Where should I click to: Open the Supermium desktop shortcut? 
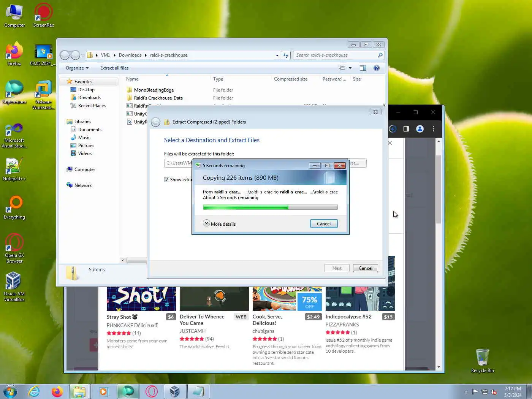coord(14,92)
